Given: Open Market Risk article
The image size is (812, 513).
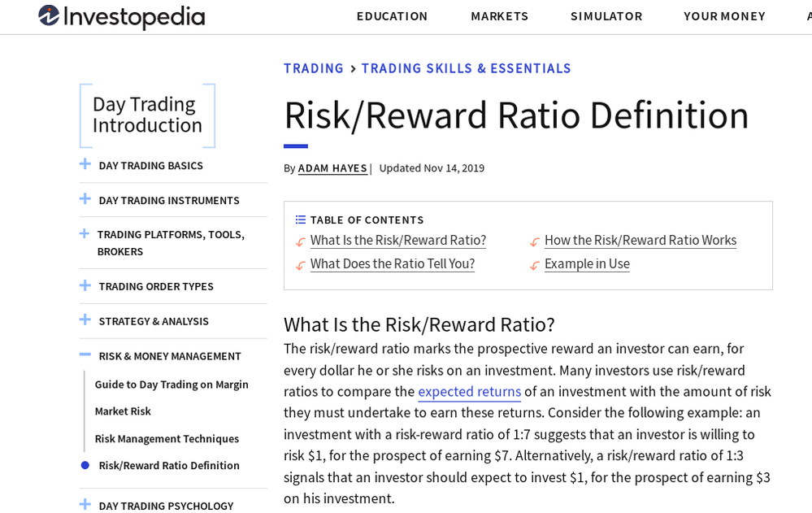Looking at the screenshot, I should coord(123,411).
